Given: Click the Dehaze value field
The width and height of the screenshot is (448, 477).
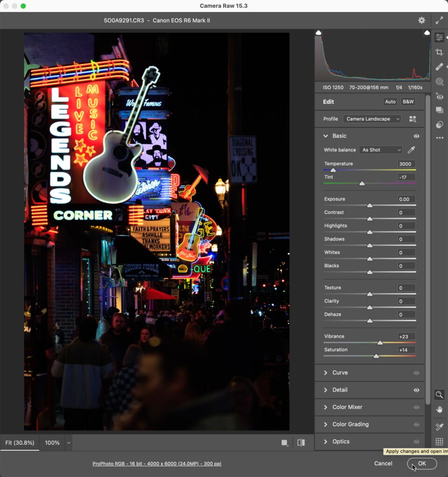Looking at the screenshot, I should coord(407,314).
